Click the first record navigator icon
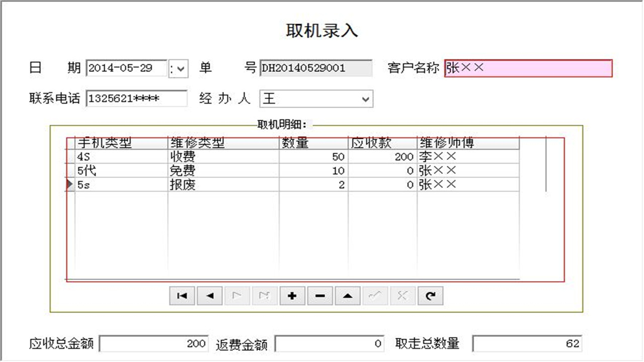The width and height of the screenshot is (644, 362). pos(182,296)
